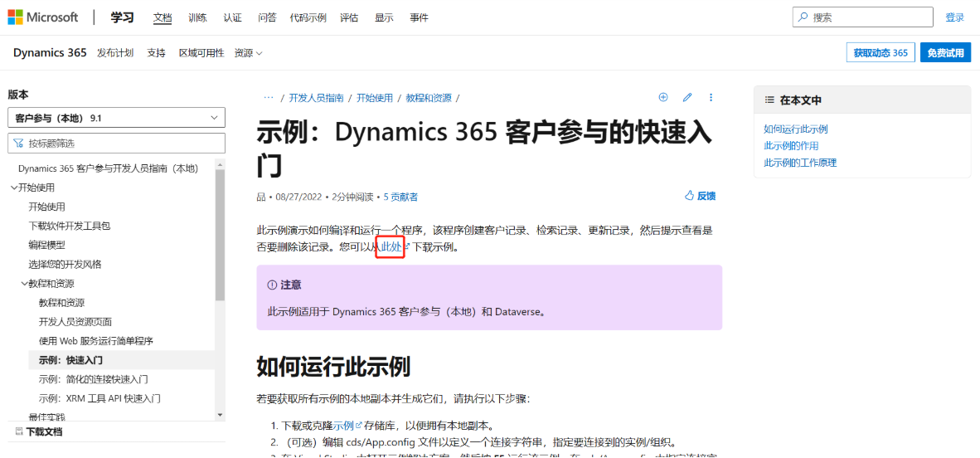Open the 支持 link
This screenshot has height=458, width=980.
[x=156, y=53]
